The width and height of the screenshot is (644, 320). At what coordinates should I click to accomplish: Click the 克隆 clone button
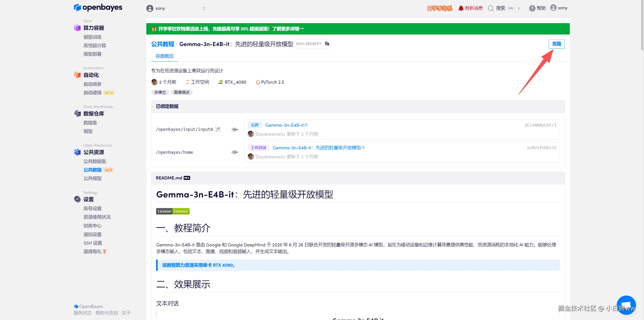click(x=556, y=44)
